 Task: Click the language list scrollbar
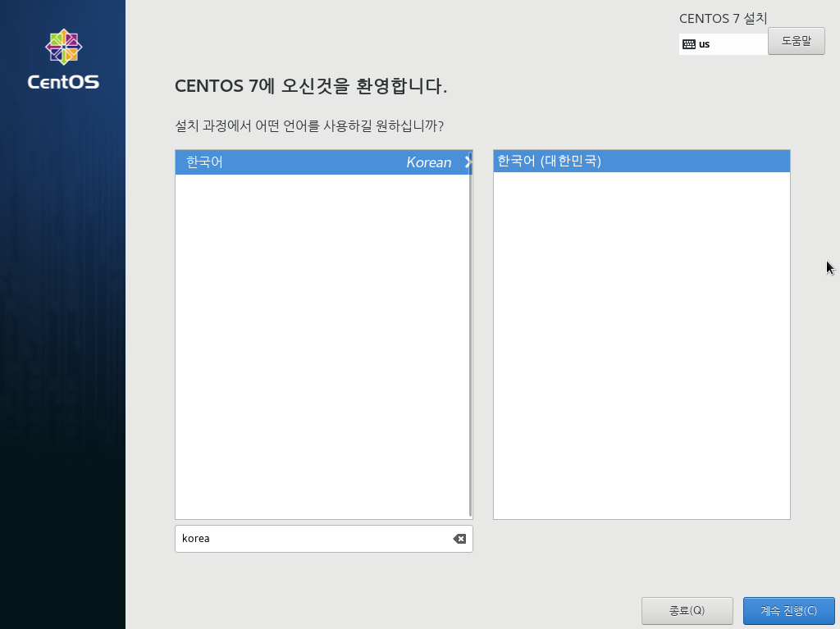coord(470,335)
